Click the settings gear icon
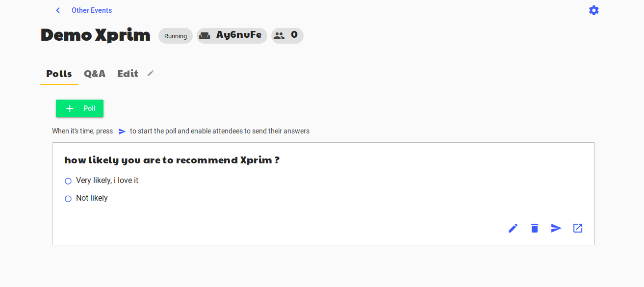This screenshot has width=644, height=287. click(594, 10)
